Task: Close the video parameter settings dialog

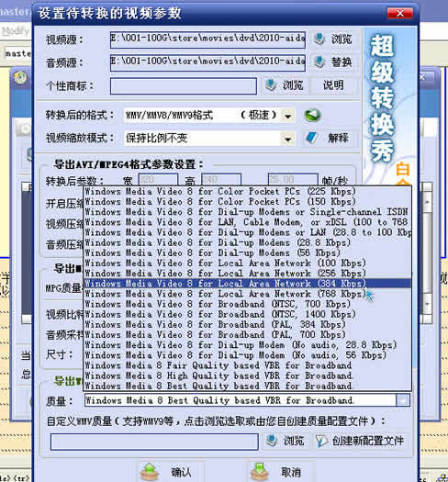Action: pos(399,13)
